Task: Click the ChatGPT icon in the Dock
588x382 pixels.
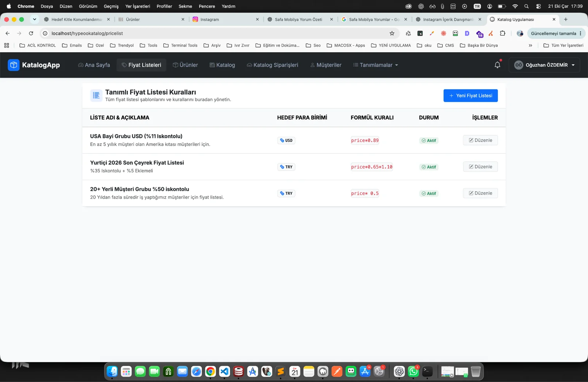Action: (399, 372)
